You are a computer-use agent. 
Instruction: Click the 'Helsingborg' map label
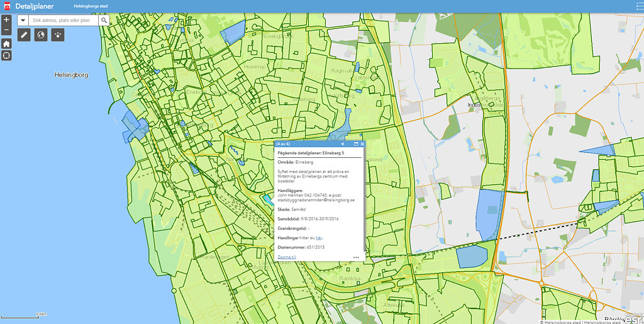click(71, 75)
